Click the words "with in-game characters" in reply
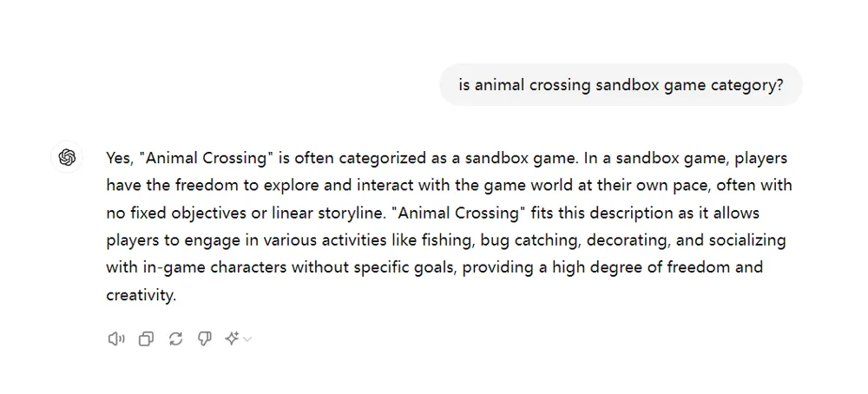The height and width of the screenshot is (394, 868). [196, 268]
